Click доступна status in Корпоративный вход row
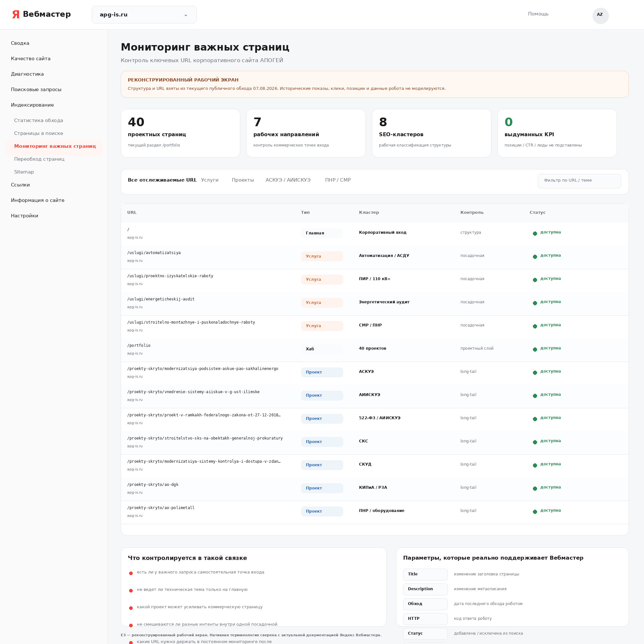 (550, 232)
